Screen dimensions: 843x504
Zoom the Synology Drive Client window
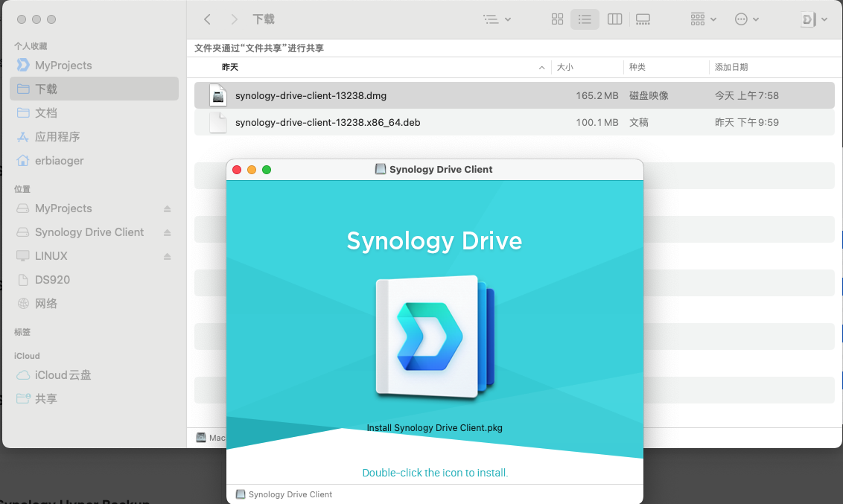click(x=267, y=170)
